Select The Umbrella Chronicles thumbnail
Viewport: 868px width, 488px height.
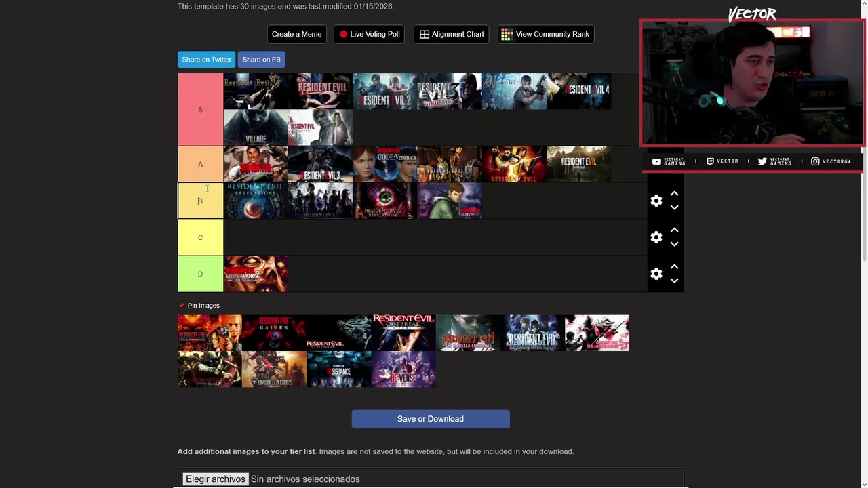(468, 333)
